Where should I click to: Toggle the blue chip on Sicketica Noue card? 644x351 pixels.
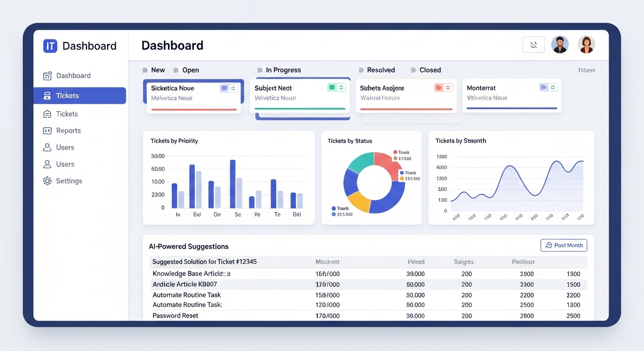(224, 88)
